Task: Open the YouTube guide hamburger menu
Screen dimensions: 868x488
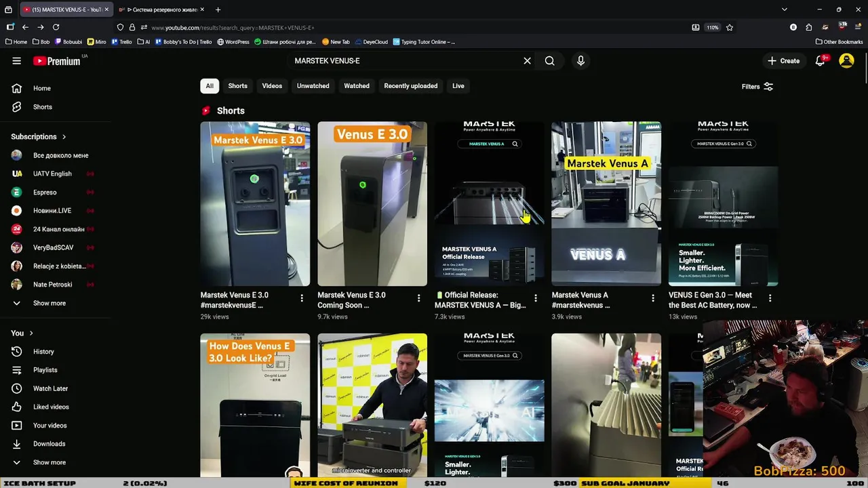Action: (x=17, y=61)
